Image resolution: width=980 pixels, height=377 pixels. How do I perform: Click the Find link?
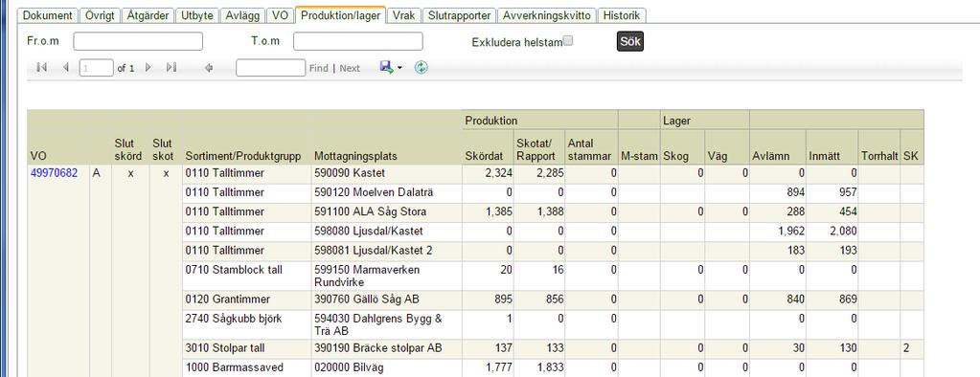(x=319, y=68)
